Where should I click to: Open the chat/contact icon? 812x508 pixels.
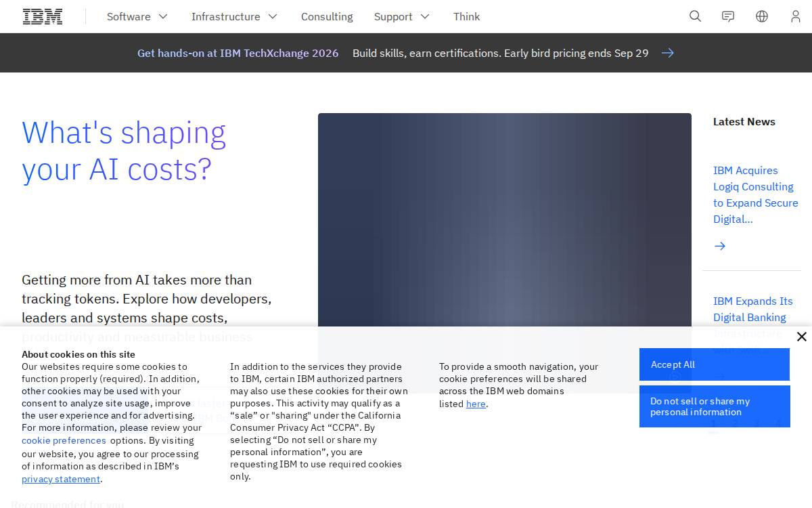point(728,16)
